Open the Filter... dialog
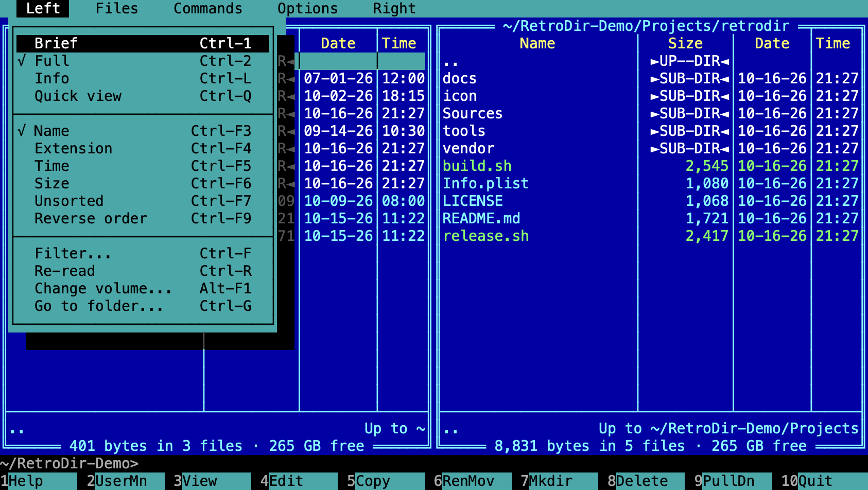Screen dimensions: 868x490 coord(143,254)
